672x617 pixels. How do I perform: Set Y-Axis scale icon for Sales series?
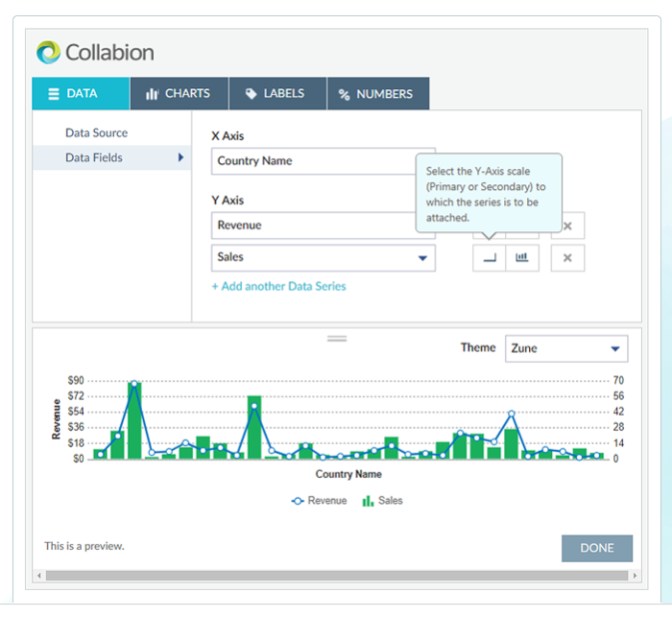click(489, 258)
